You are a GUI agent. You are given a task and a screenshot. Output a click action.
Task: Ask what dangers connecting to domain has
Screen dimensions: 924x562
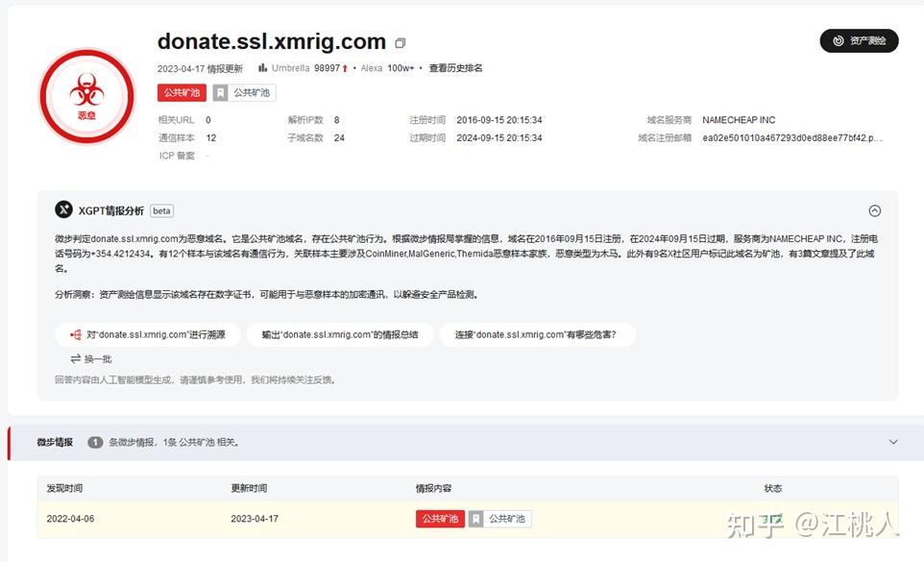click(x=536, y=334)
